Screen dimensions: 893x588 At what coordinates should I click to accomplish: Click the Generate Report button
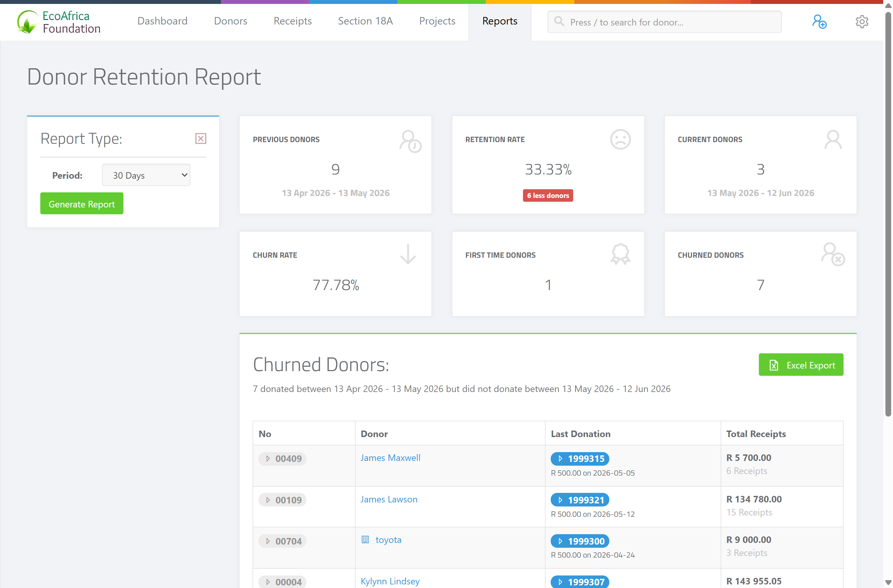[82, 204]
